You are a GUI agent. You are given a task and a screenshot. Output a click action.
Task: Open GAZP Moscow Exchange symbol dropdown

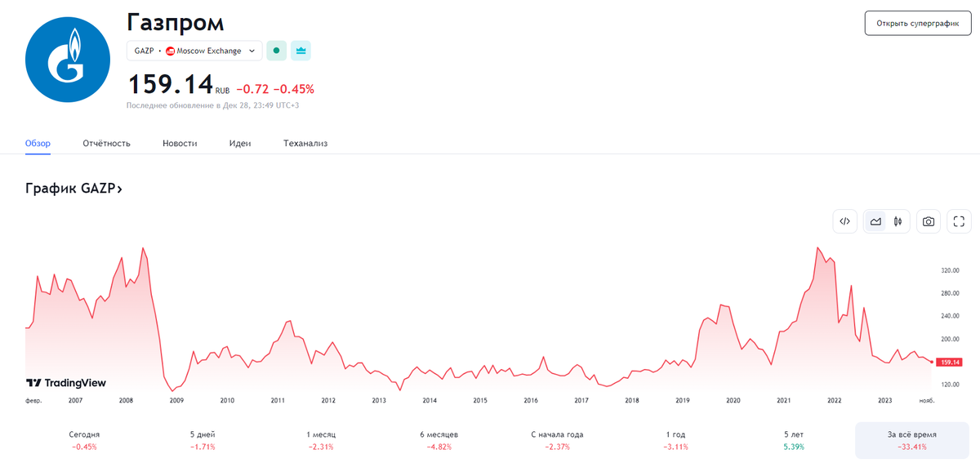coord(194,51)
